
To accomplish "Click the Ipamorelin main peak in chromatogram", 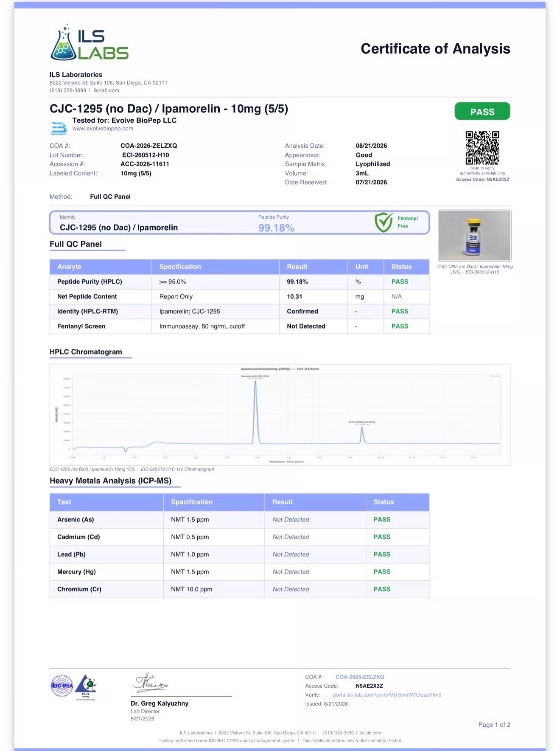I will 255,412.
